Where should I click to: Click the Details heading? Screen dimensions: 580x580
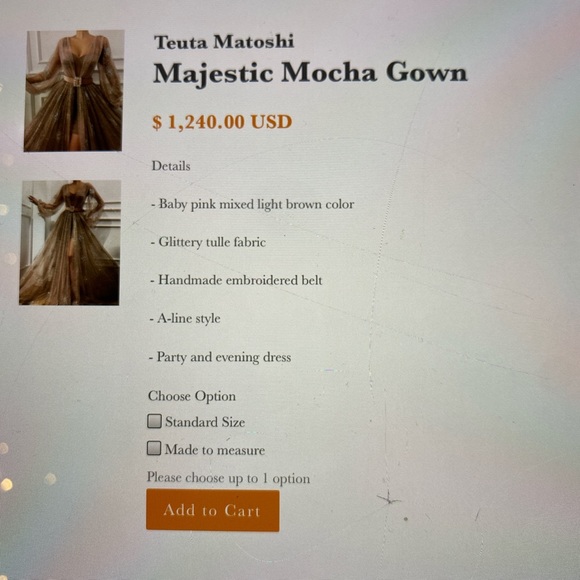pyautogui.click(x=171, y=166)
